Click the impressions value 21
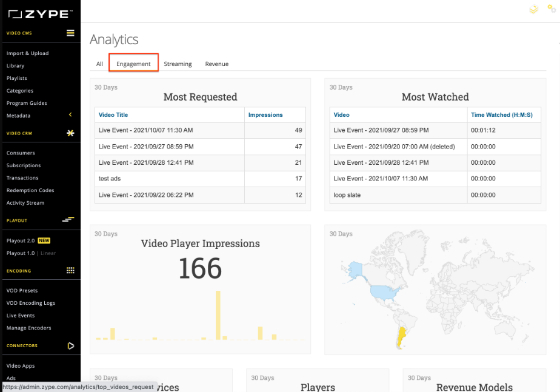 299,162
